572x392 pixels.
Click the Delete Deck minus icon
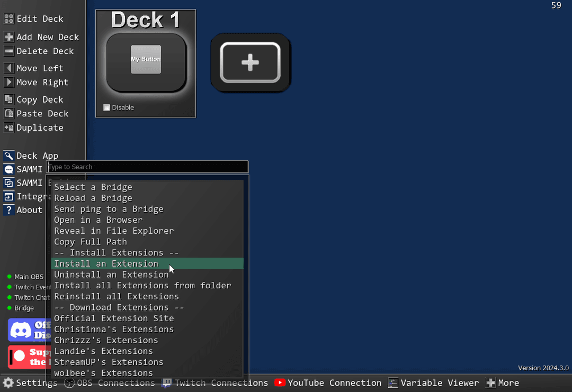point(9,51)
